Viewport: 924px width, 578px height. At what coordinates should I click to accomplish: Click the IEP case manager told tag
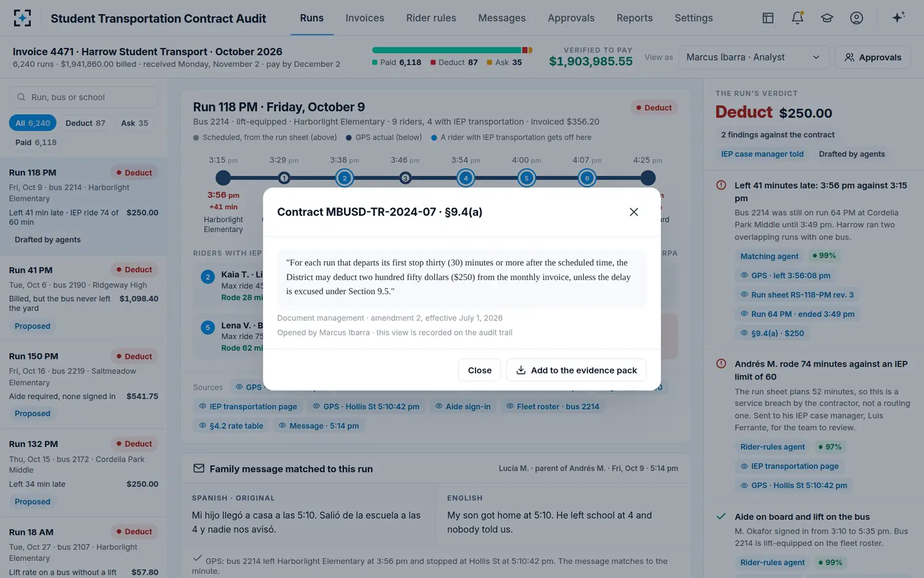[762, 154]
